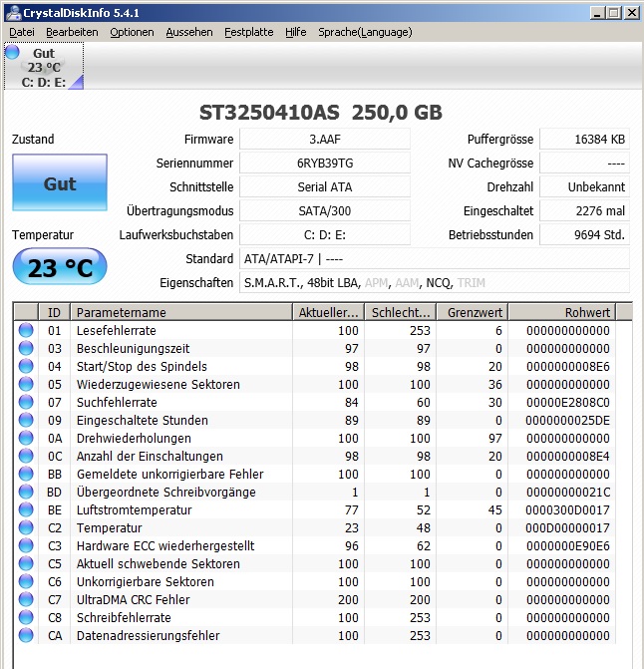Viewport: 644px width, 669px height.
Task: Select the C: D: E: disk tab
Action: pyautogui.click(x=44, y=66)
